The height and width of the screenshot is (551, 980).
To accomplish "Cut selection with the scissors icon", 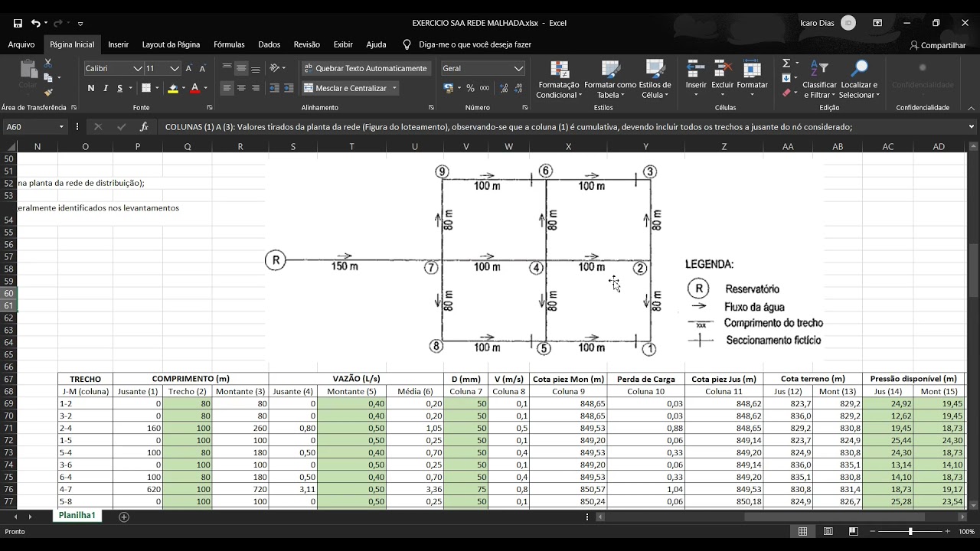I will pyautogui.click(x=47, y=64).
